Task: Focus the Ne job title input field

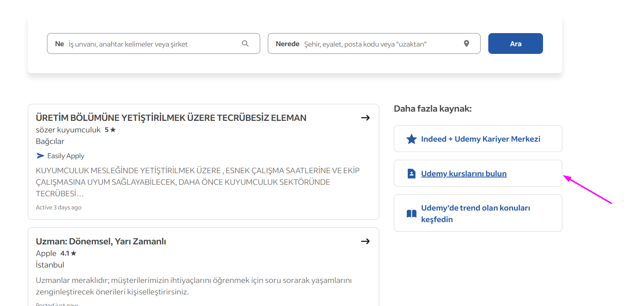Action: pos(153,43)
